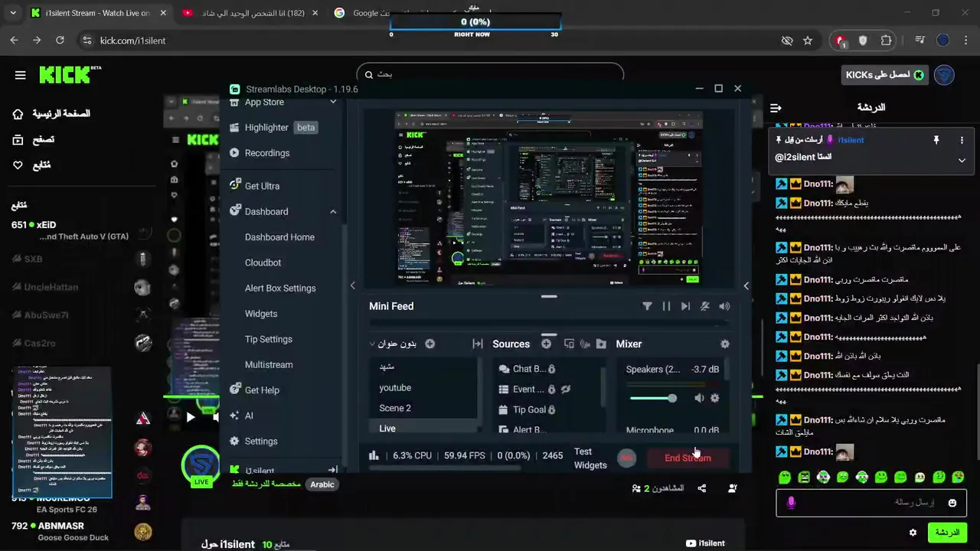Open Widgets in Dashboard menu
The height and width of the screenshot is (551, 980).
coord(261,314)
